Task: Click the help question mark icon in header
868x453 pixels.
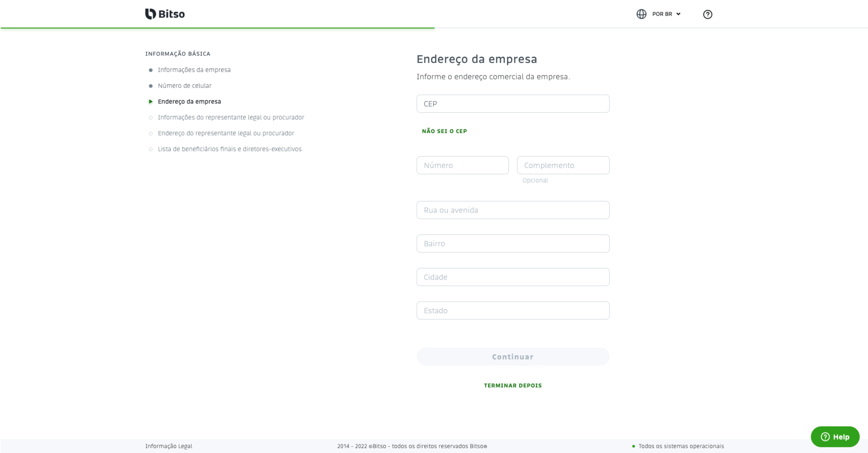Action: click(x=708, y=14)
